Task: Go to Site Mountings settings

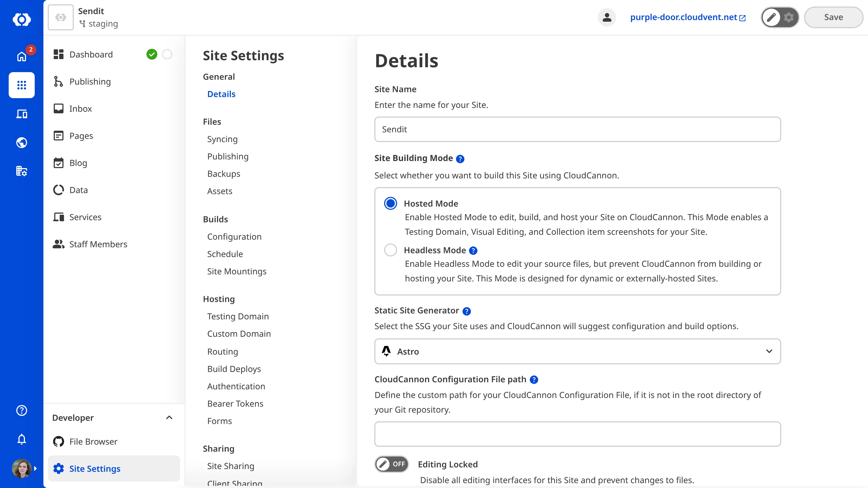Action: click(x=237, y=271)
